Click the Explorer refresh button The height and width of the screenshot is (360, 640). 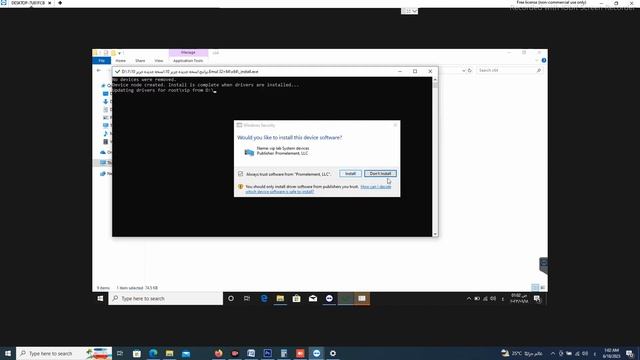coord(470,70)
